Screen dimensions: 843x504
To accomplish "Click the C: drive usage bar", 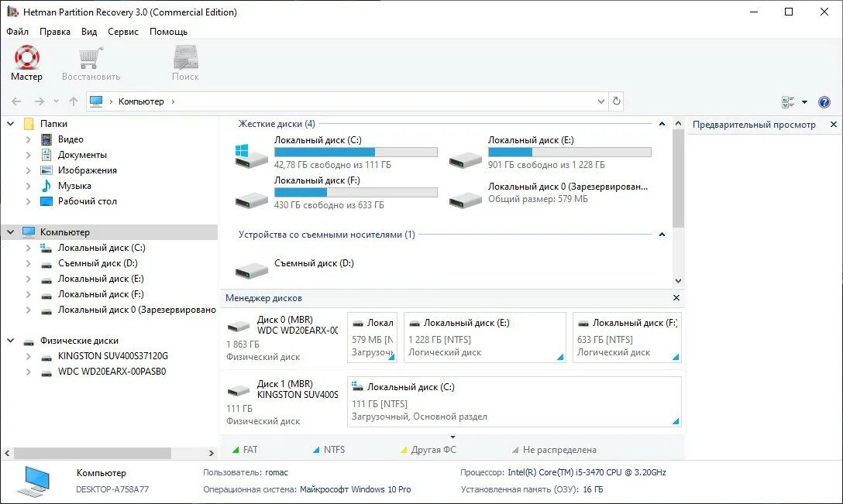I will tap(356, 152).
